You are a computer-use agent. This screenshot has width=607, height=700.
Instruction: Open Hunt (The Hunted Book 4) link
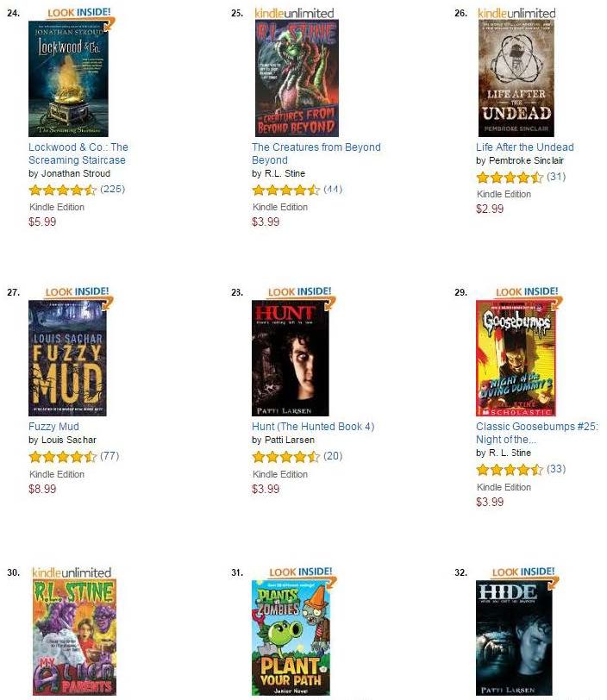pyautogui.click(x=313, y=427)
